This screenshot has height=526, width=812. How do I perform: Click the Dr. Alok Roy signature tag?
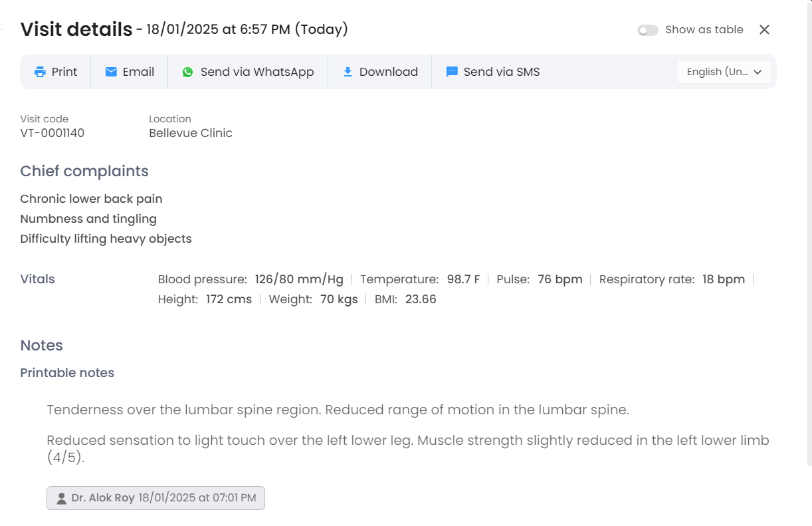click(156, 498)
